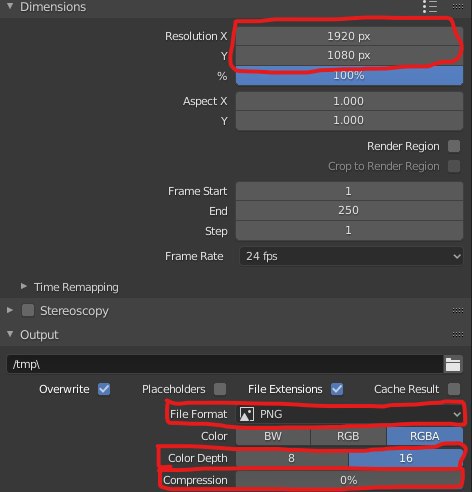This screenshot has height=492, width=472.
Task: Open the Frame Rate dropdown
Action: pyautogui.click(x=351, y=256)
